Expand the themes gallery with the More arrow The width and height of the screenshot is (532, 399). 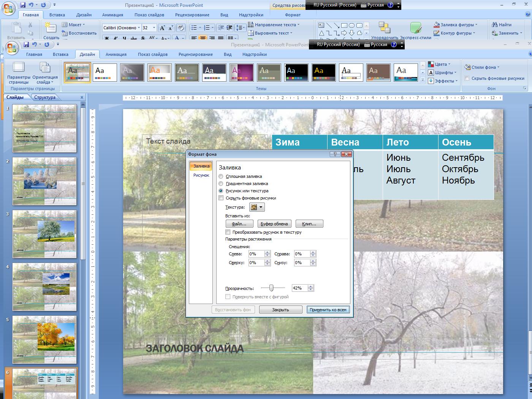tap(423, 80)
